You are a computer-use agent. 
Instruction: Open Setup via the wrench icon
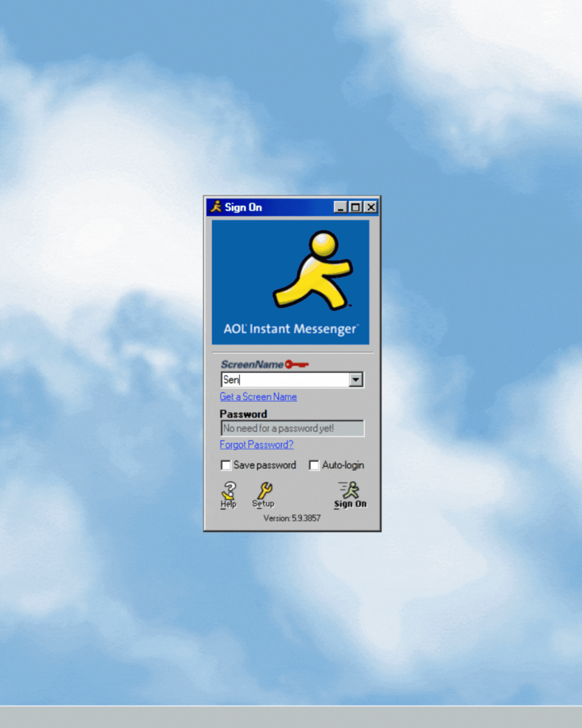click(x=264, y=490)
